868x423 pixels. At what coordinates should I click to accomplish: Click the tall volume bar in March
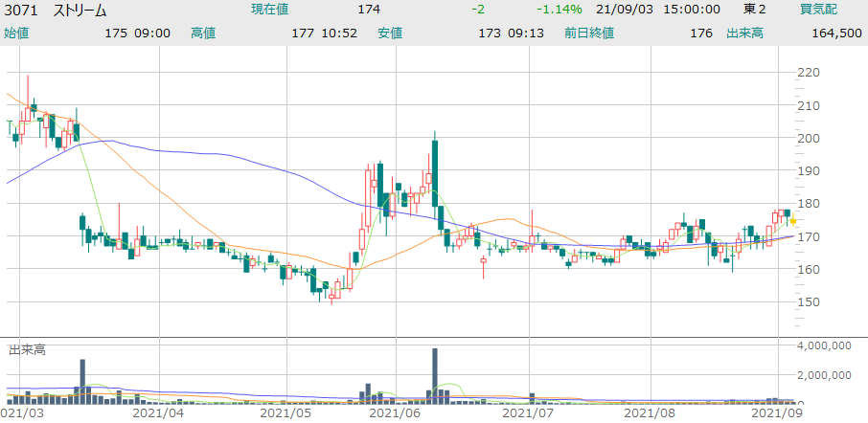(82, 381)
